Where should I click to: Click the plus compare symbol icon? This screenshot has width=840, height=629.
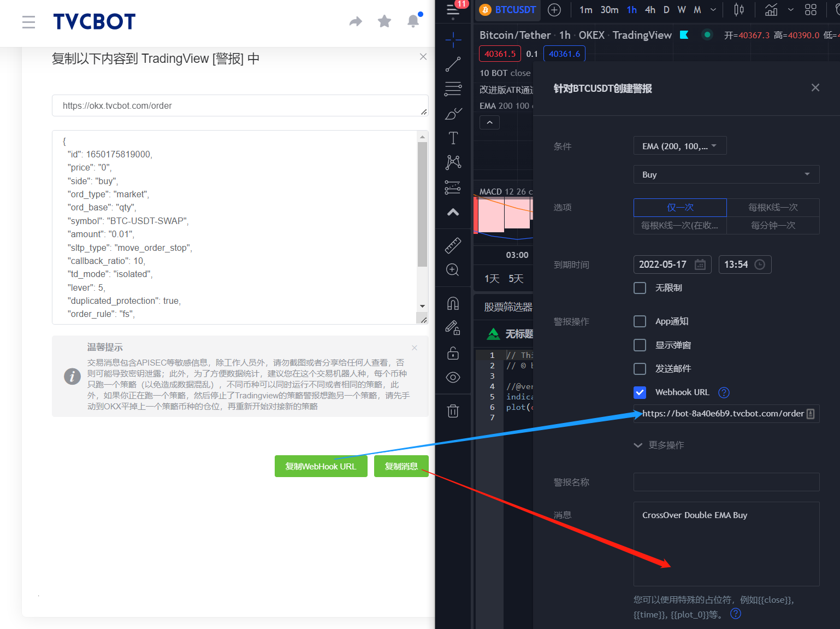point(554,10)
